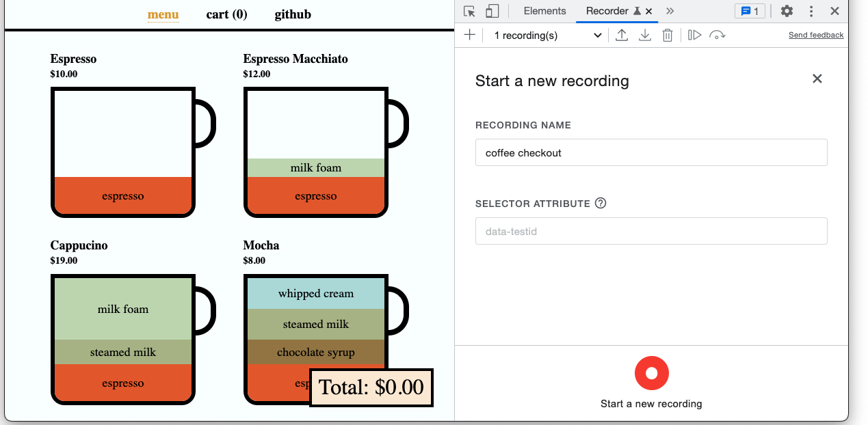
Task: Click the Espresso price $10.00
Action: click(x=64, y=74)
